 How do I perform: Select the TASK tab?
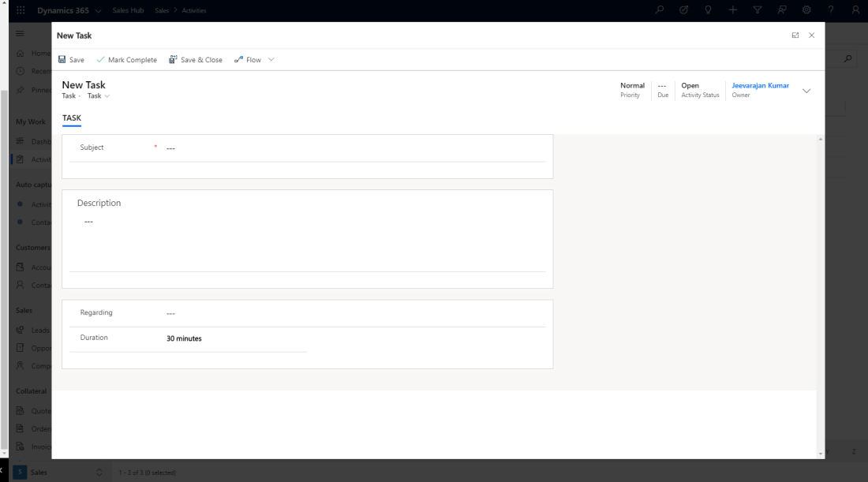[72, 118]
